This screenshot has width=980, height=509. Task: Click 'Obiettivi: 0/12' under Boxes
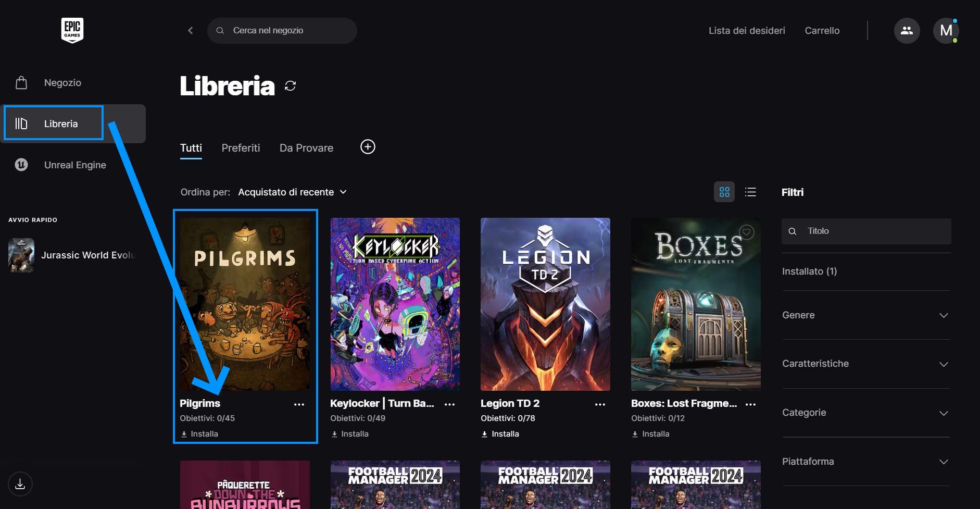(x=658, y=418)
